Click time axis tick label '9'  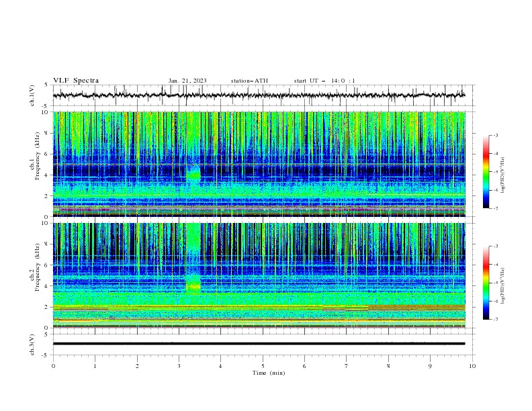pos(430,366)
